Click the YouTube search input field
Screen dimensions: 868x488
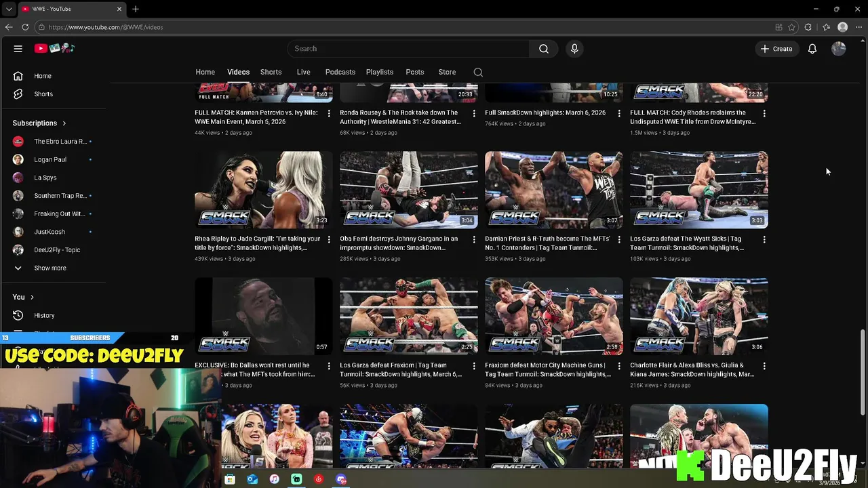408,49
